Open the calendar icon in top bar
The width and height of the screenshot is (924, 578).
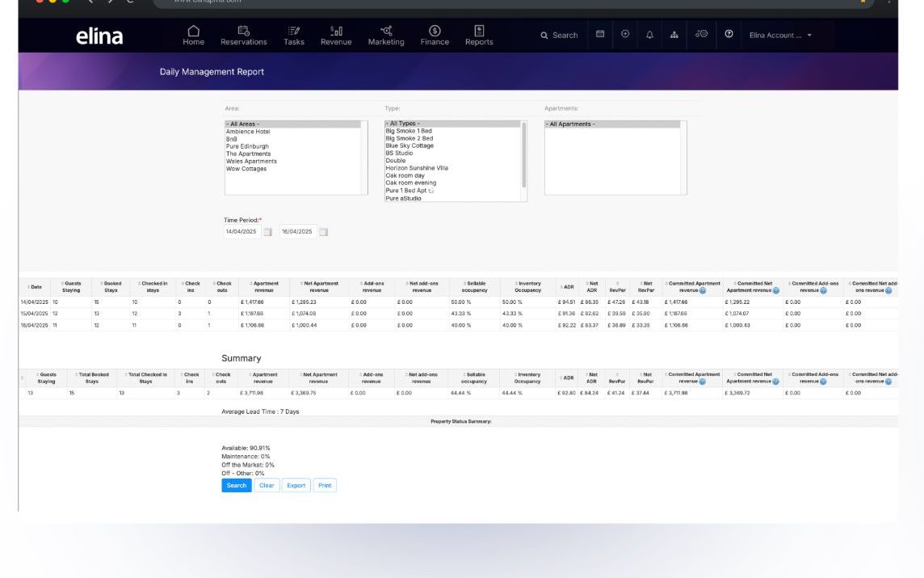[x=600, y=35]
